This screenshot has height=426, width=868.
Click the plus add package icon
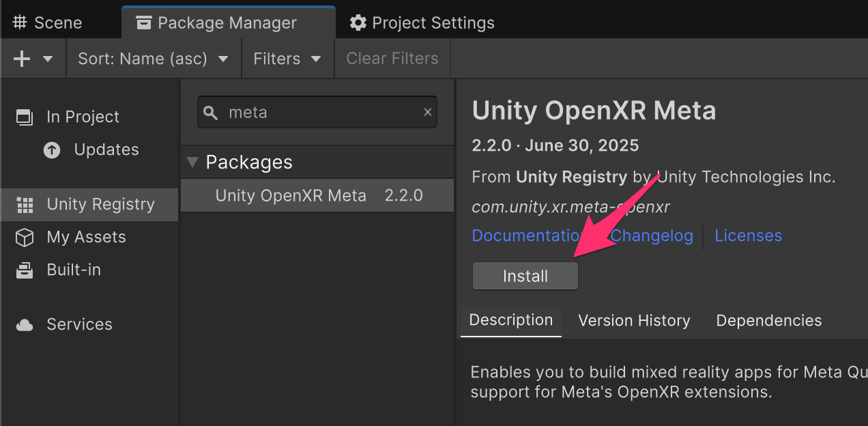point(22,59)
